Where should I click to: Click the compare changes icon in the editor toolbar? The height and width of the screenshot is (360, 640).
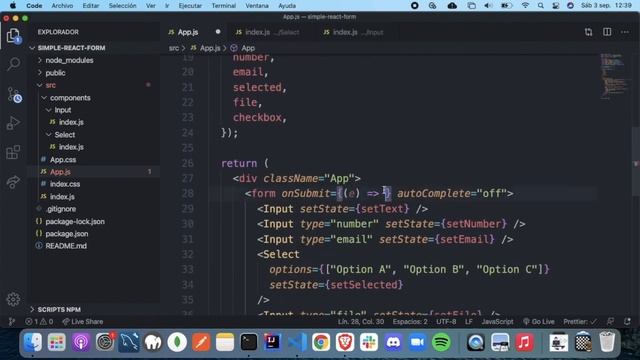pos(588,32)
